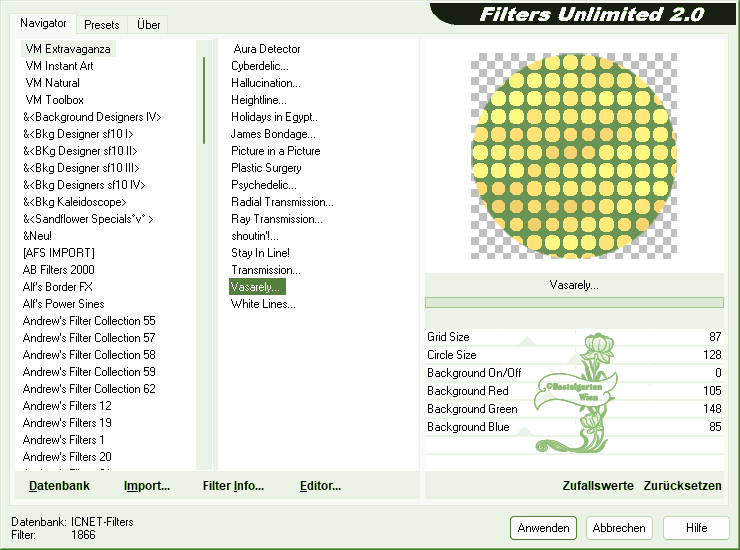Image resolution: width=740 pixels, height=550 pixels.
Task: Adjust the Background Green slider
Action: [574, 408]
